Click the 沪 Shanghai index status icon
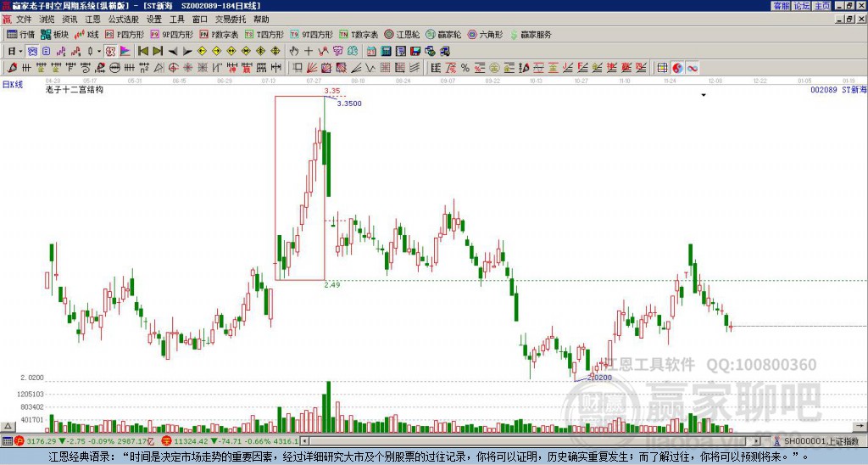868x465 pixels. coord(20,441)
